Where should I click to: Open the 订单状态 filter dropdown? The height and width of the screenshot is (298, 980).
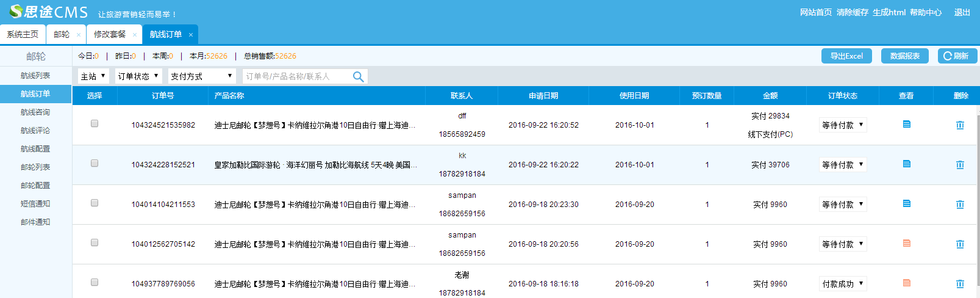(x=138, y=76)
